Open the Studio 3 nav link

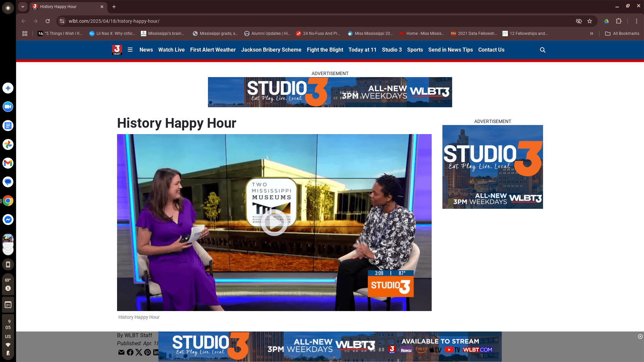point(392,50)
